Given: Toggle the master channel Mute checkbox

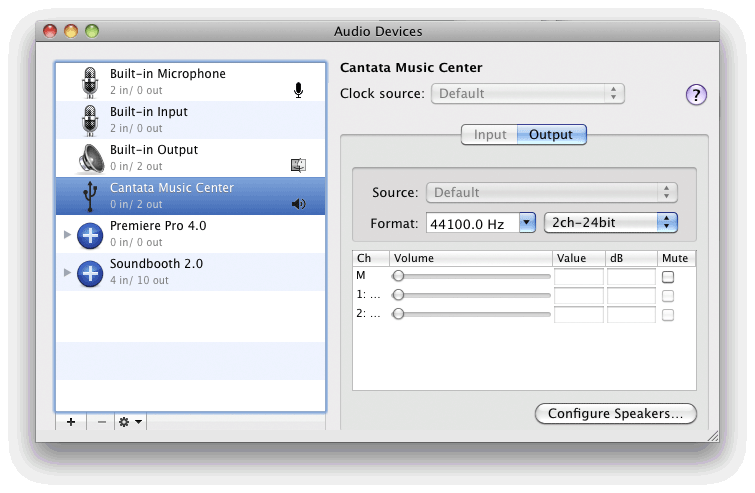Looking at the screenshot, I should tap(668, 276).
